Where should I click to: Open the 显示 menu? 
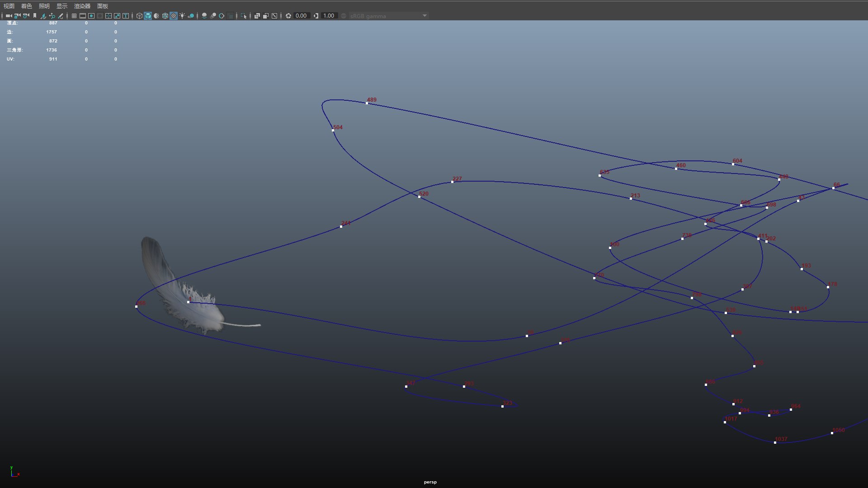(62, 6)
